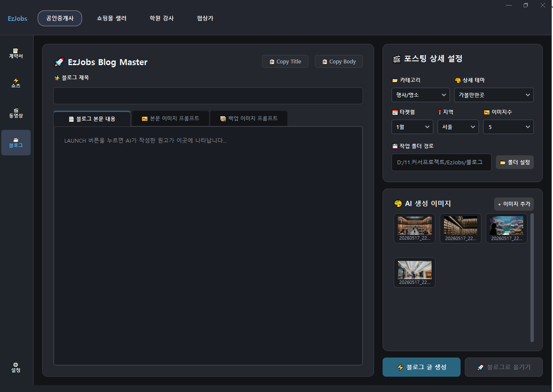553x392 pixels.
Task: Click the EzJobs logo text
Action: [x=17, y=18]
